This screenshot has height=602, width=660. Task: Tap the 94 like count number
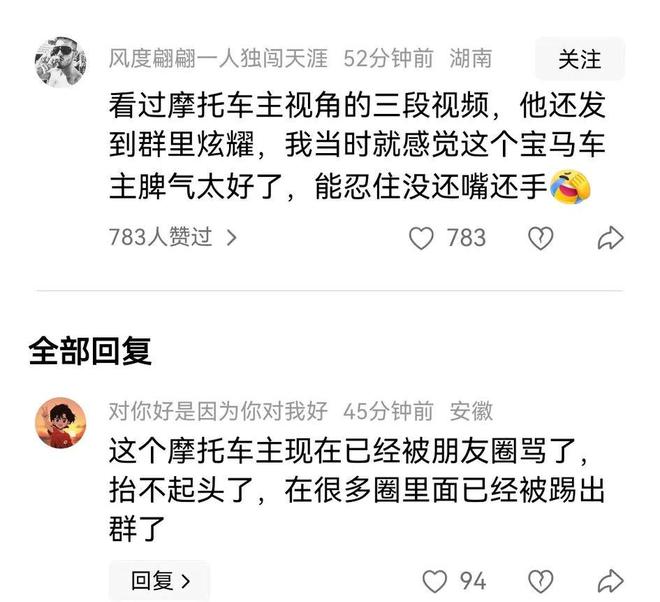[473, 581]
